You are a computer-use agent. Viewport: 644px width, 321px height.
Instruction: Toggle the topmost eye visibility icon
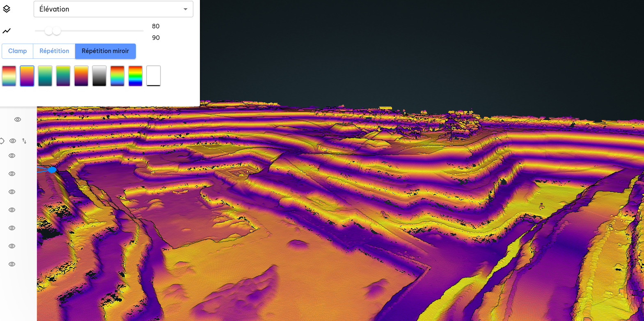(x=18, y=120)
